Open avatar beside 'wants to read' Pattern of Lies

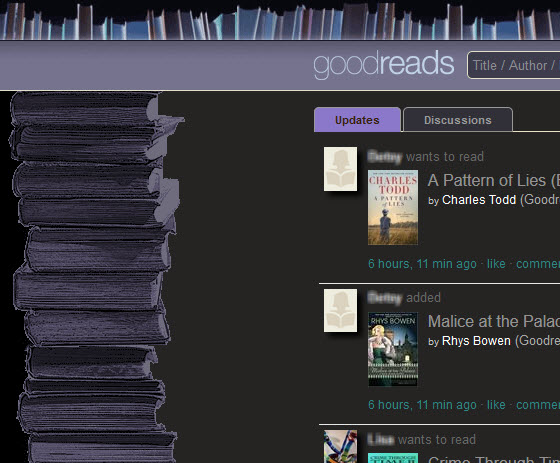point(340,169)
